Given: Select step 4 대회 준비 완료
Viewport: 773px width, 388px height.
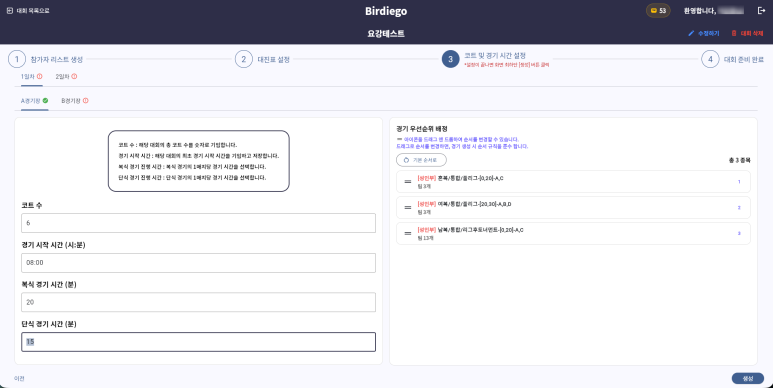Looking at the screenshot, I should 733,60.
